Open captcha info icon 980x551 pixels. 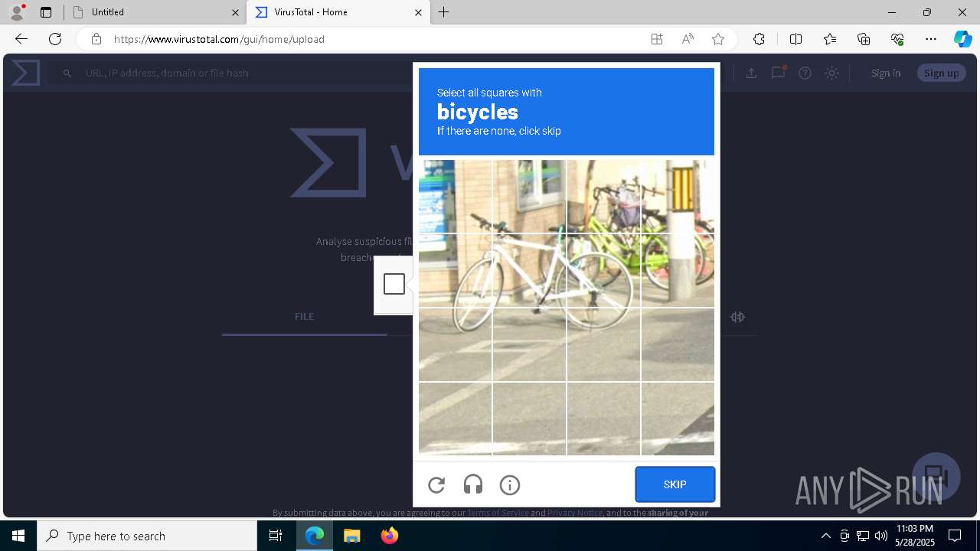[510, 484]
